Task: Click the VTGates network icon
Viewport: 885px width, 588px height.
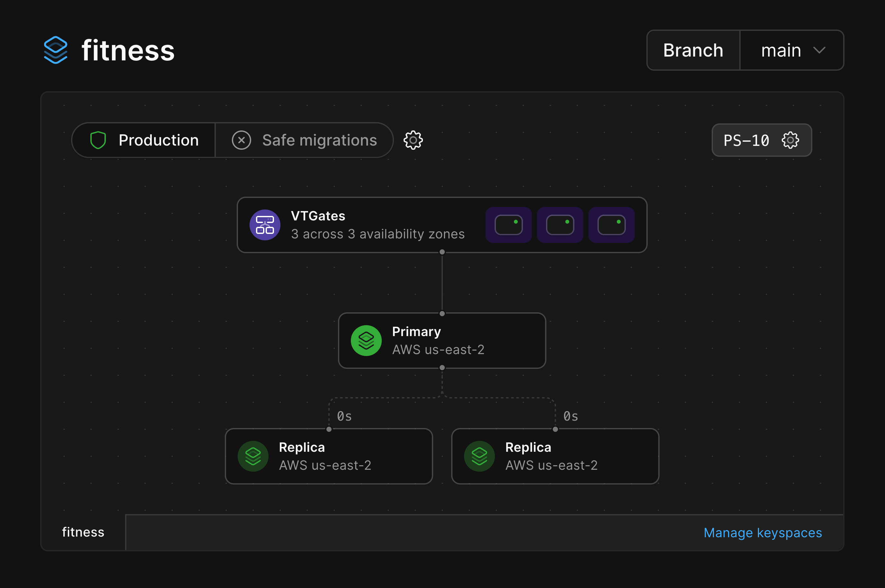Action: [265, 225]
